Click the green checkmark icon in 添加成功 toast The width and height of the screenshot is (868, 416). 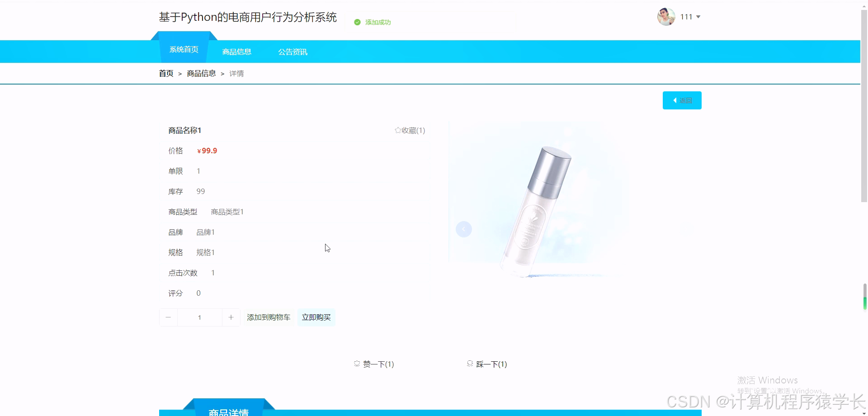click(x=357, y=22)
